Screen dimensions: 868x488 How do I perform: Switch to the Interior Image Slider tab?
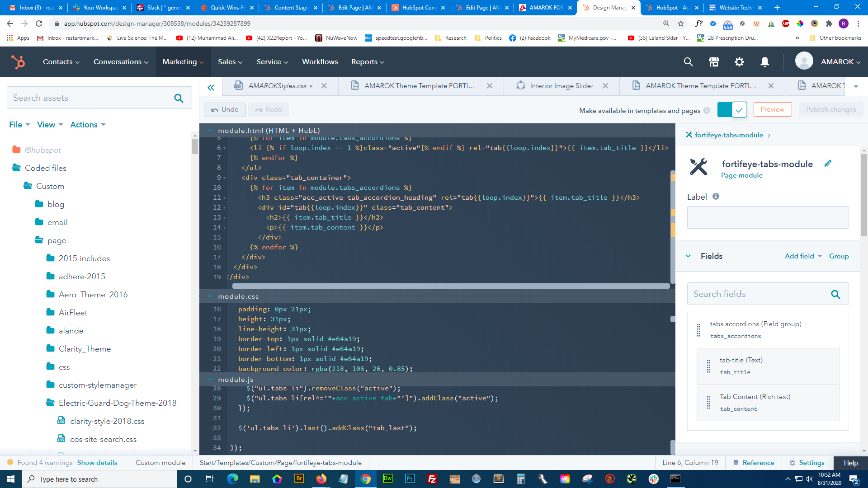[x=561, y=86]
